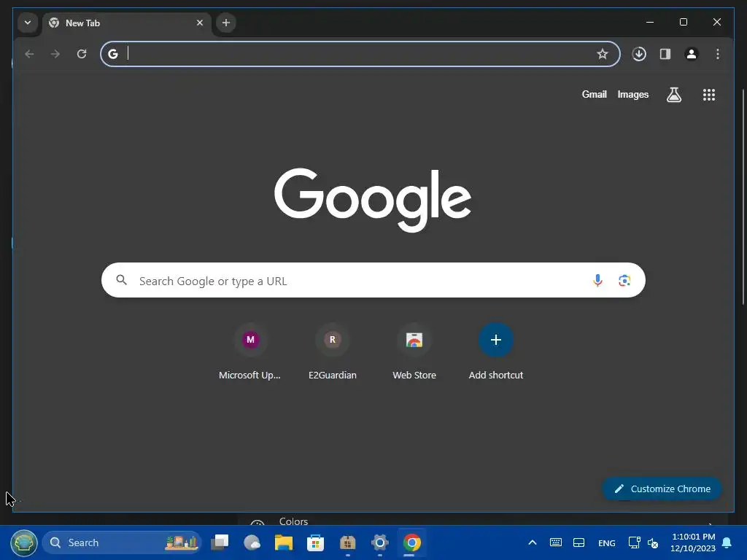The image size is (747, 560).
Task: Open Microsoft Store from taskbar
Action: pyautogui.click(x=315, y=542)
